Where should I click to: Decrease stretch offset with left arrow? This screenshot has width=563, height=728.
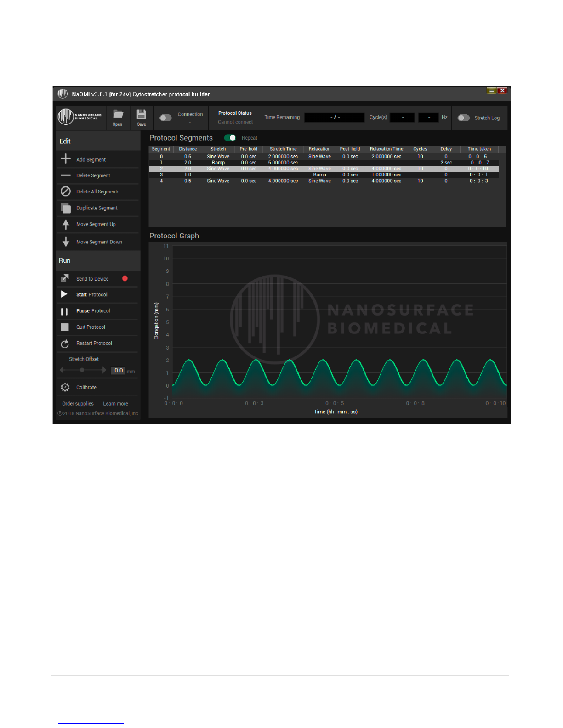[62, 370]
